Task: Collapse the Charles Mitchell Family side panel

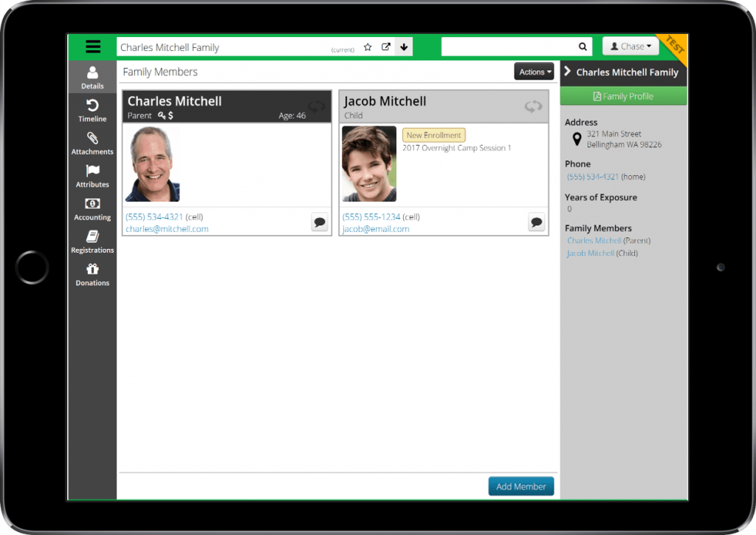Action: click(568, 72)
